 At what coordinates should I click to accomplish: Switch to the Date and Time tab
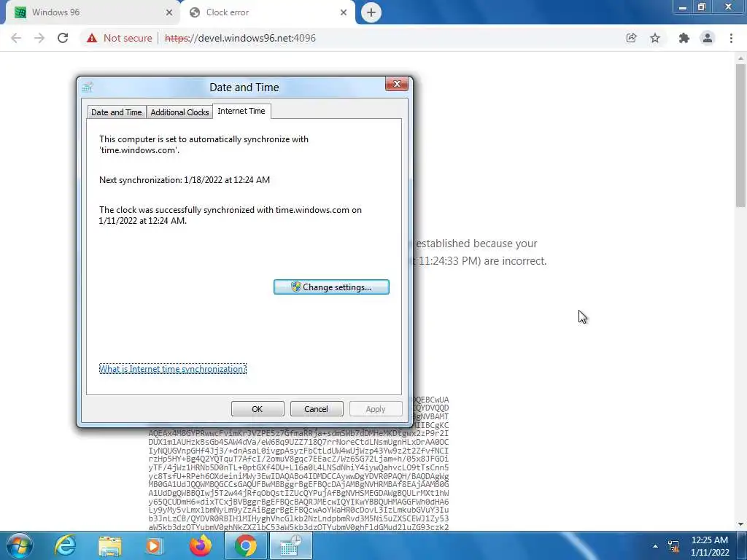point(116,112)
